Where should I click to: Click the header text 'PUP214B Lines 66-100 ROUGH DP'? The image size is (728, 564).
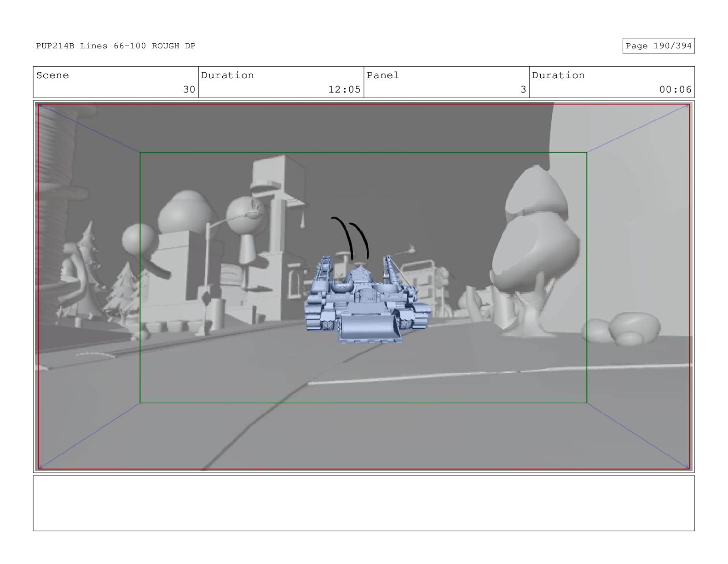tap(116, 46)
